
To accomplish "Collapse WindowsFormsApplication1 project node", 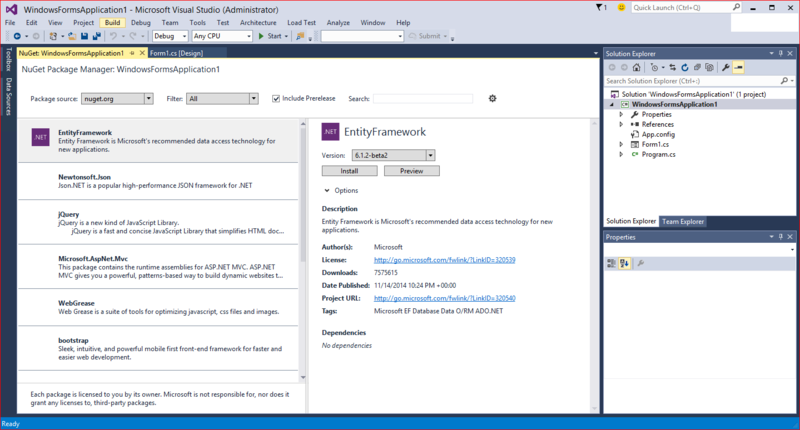I will point(612,105).
